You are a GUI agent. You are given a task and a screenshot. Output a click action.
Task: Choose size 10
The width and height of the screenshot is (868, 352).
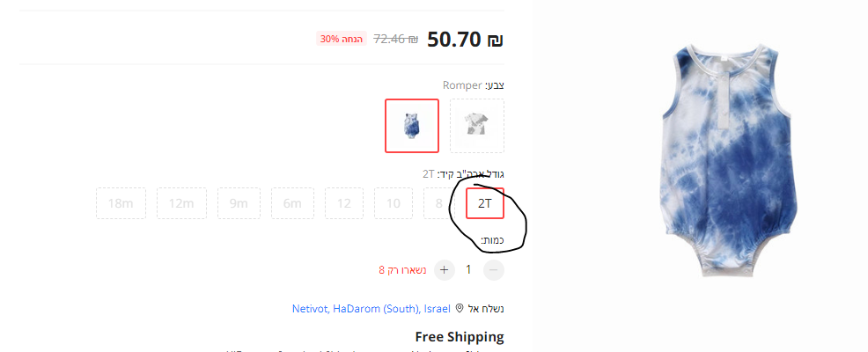[x=393, y=203]
